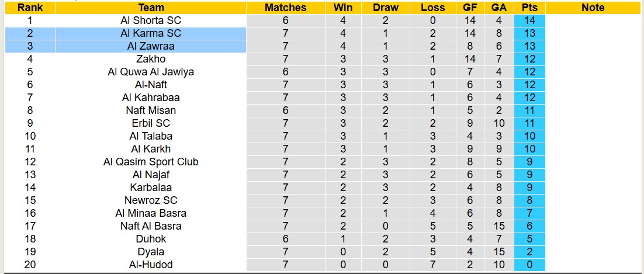Click the Al Shorta SC team name
The width and height of the screenshot is (644, 274).
click(151, 20)
